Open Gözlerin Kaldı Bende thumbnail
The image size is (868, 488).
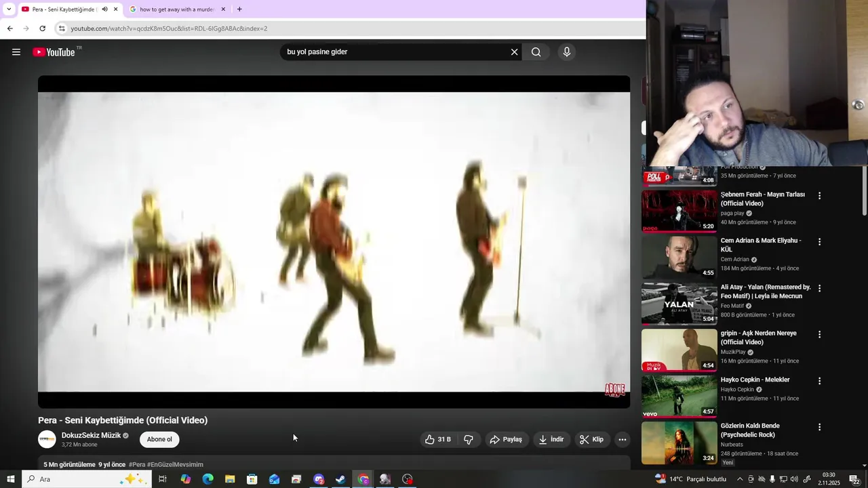tap(679, 443)
